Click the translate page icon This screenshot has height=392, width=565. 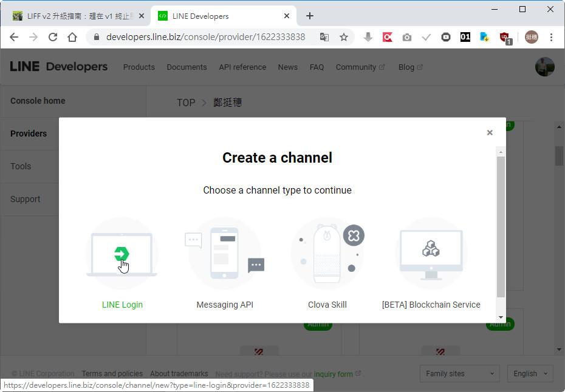point(324,37)
